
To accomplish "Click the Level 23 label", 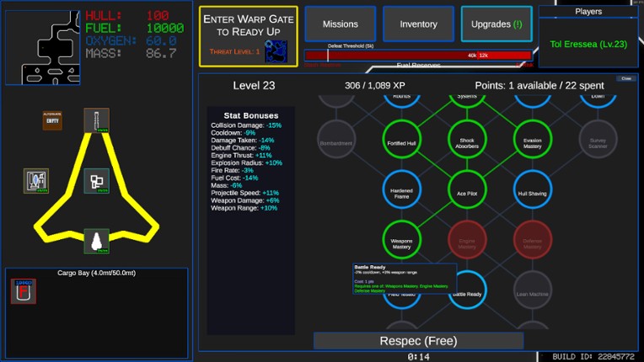I will coord(254,85).
